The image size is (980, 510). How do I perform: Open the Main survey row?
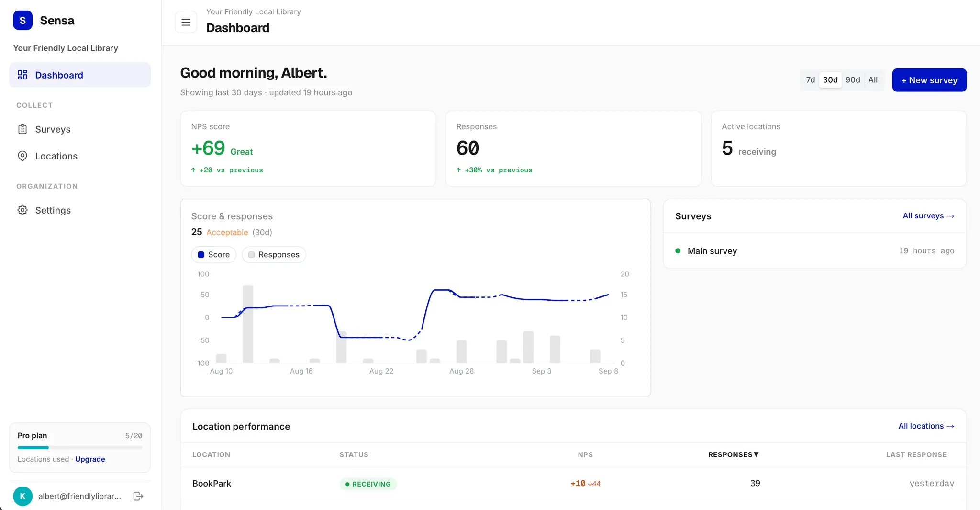point(814,251)
